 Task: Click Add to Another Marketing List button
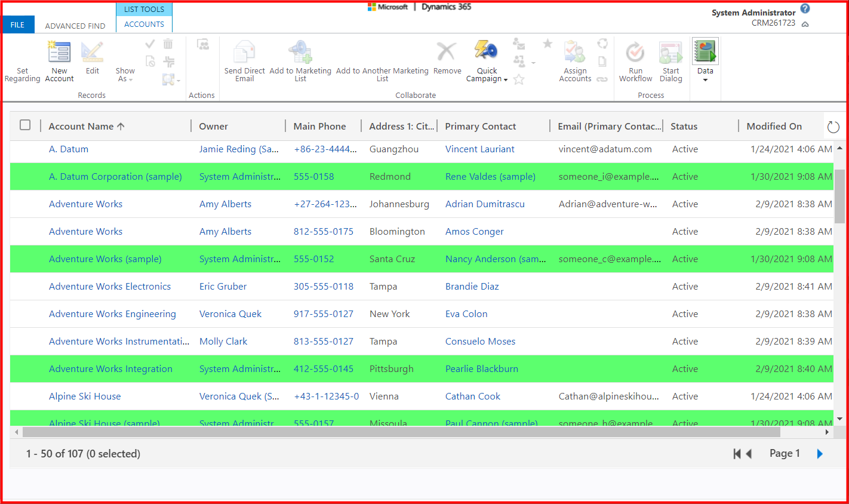pyautogui.click(x=382, y=74)
